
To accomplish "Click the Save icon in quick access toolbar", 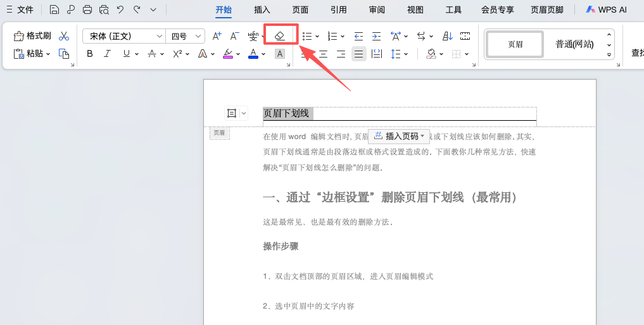I will (54, 9).
